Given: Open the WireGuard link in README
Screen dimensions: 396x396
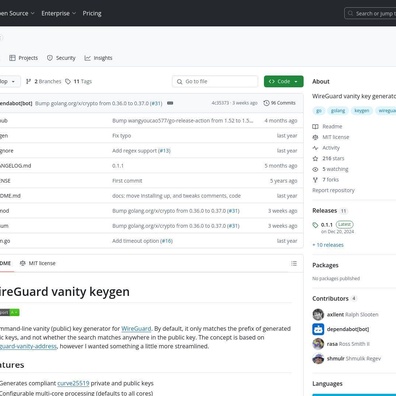Looking at the screenshot, I should coord(136,329).
